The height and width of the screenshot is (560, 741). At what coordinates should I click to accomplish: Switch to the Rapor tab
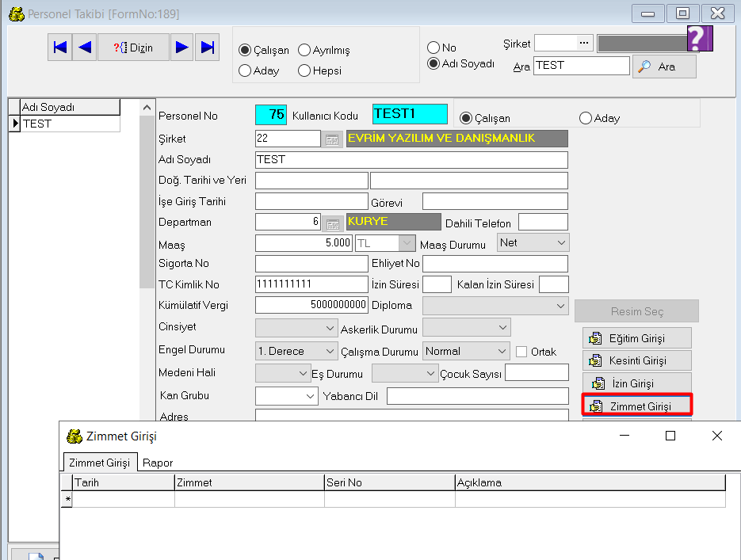point(158,463)
